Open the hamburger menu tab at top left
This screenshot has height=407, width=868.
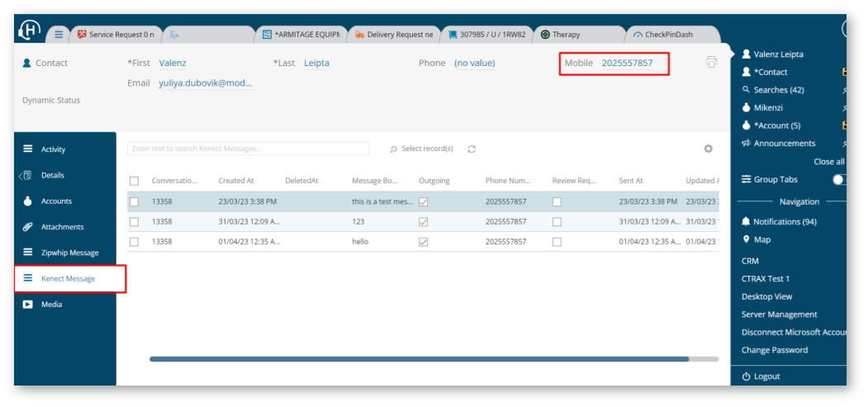tap(58, 34)
